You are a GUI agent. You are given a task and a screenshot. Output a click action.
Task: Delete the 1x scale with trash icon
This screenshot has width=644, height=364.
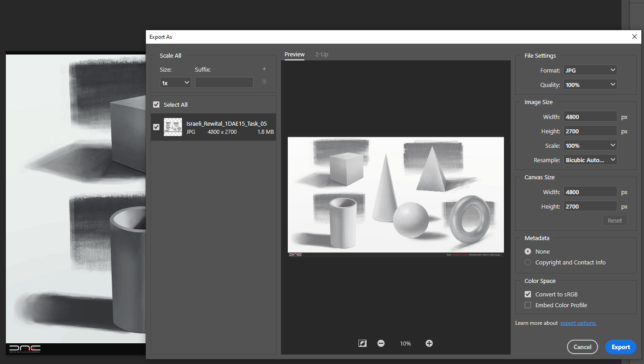click(264, 82)
